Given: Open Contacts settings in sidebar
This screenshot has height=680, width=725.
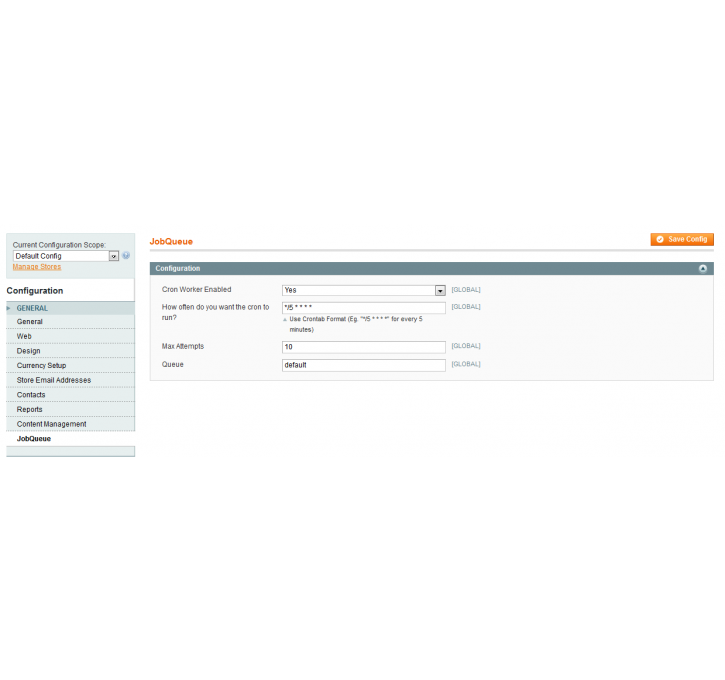Looking at the screenshot, I should pyautogui.click(x=70, y=395).
